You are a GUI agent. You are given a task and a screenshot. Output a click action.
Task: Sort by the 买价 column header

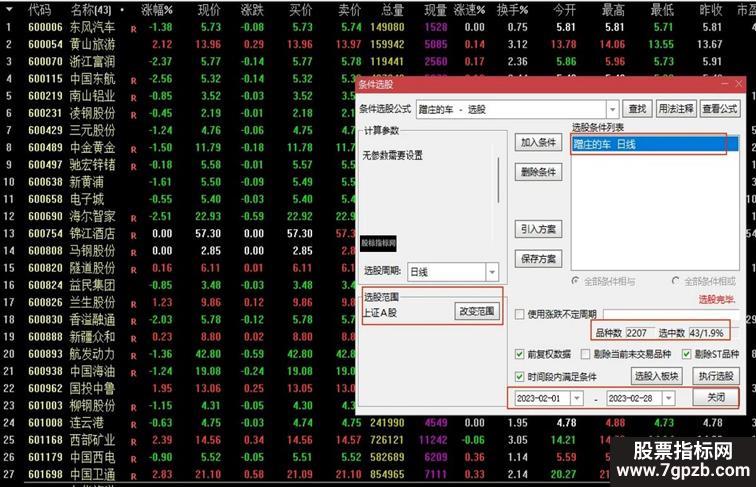301,9
